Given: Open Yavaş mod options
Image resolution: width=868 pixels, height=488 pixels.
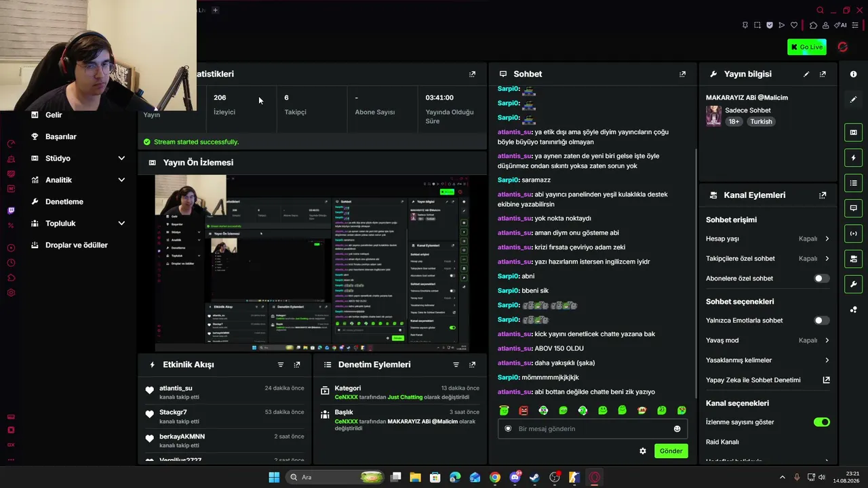Looking at the screenshot, I should click(x=768, y=340).
